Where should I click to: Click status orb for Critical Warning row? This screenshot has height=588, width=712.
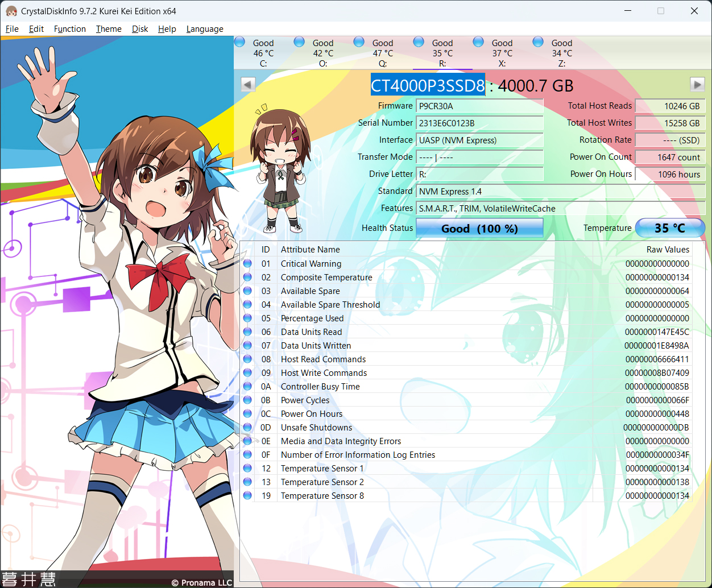pos(247,264)
